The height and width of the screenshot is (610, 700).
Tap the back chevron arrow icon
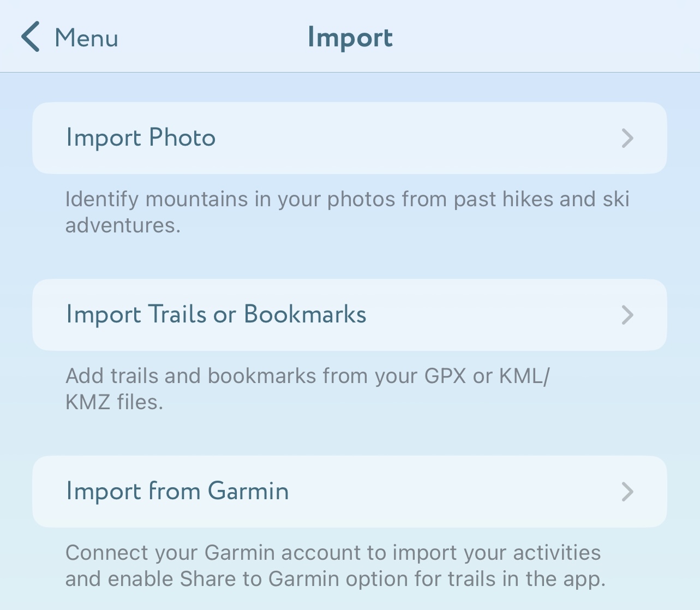point(31,37)
